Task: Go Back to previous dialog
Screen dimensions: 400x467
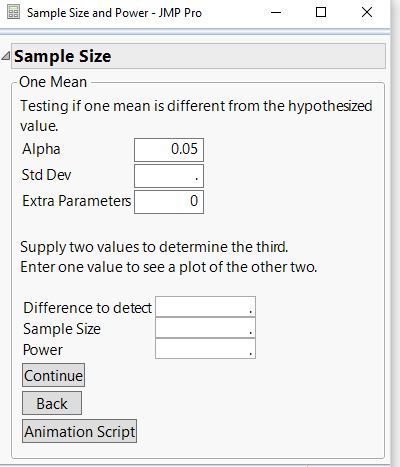Action: pyautogui.click(x=52, y=403)
